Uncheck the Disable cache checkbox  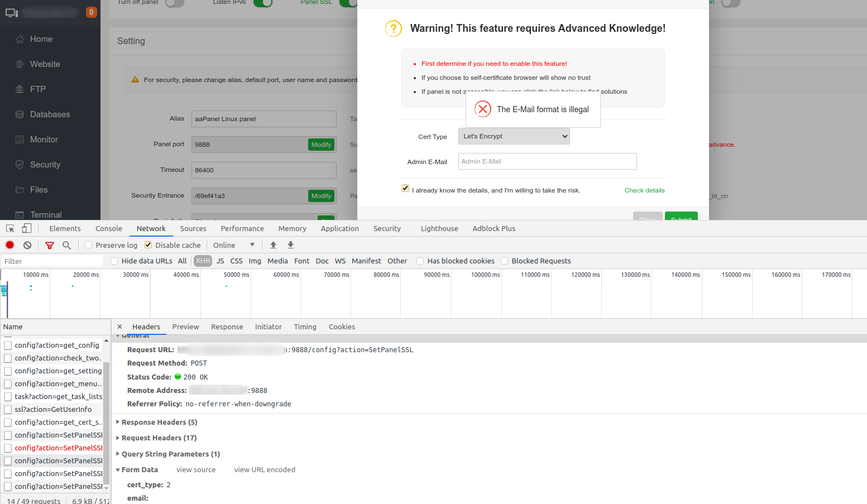coord(149,245)
